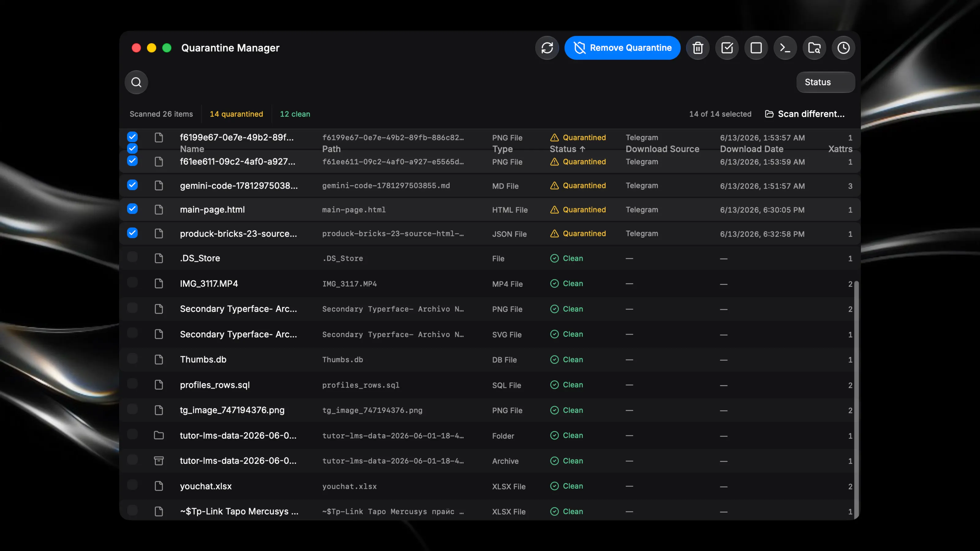Click the file icon next to IMG_3117.MP4
Viewport: 980px width, 551px height.
tap(159, 284)
